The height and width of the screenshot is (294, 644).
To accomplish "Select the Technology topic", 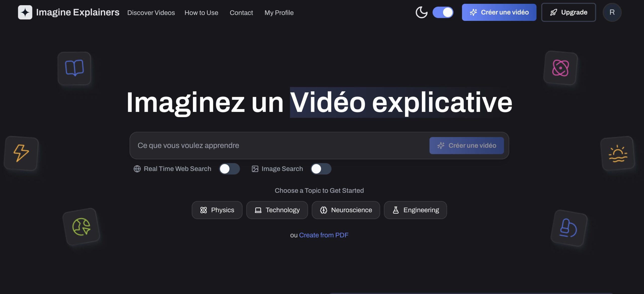I will (277, 210).
